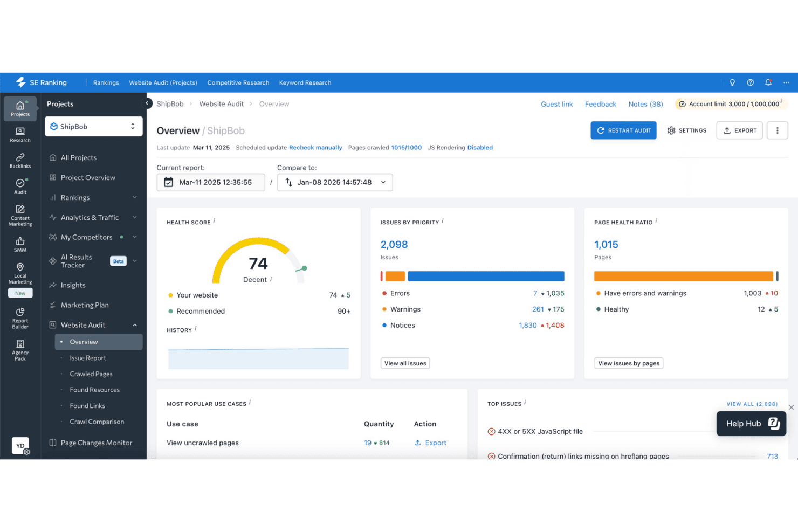This screenshot has width=798, height=532.
Task: Click the Recheck manually link
Action: point(315,147)
